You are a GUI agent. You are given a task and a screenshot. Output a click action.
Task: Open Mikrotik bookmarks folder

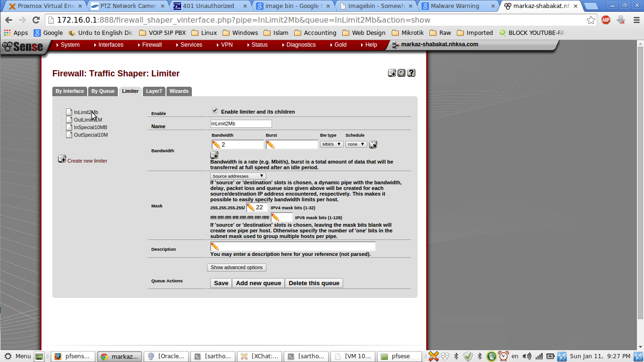click(x=407, y=33)
